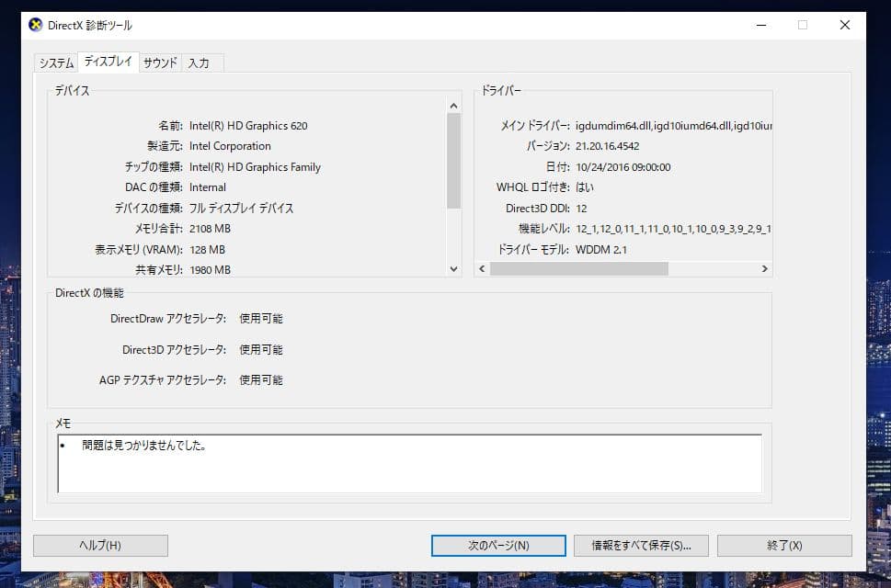Click the date 10/24/2016 09:00:00

tap(623, 167)
